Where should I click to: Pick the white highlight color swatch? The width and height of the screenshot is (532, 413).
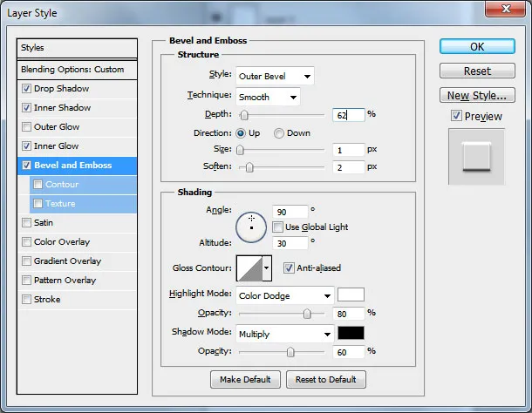pyautogui.click(x=351, y=295)
